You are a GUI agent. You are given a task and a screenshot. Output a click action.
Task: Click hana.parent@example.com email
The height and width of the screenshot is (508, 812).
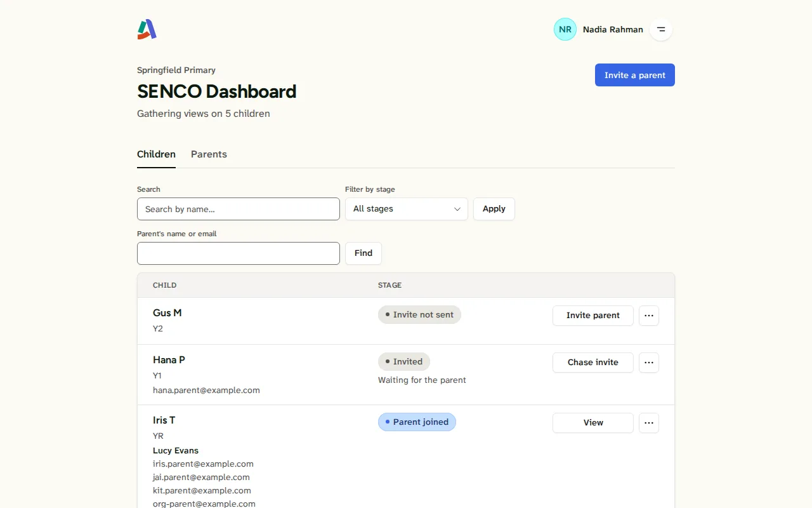pyautogui.click(x=206, y=391)
